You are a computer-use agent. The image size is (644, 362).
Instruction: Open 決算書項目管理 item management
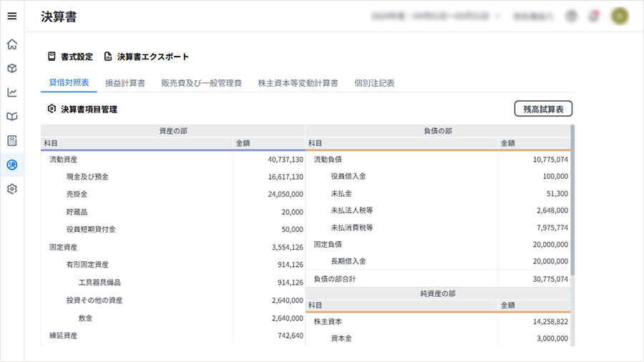click(82, 109)
